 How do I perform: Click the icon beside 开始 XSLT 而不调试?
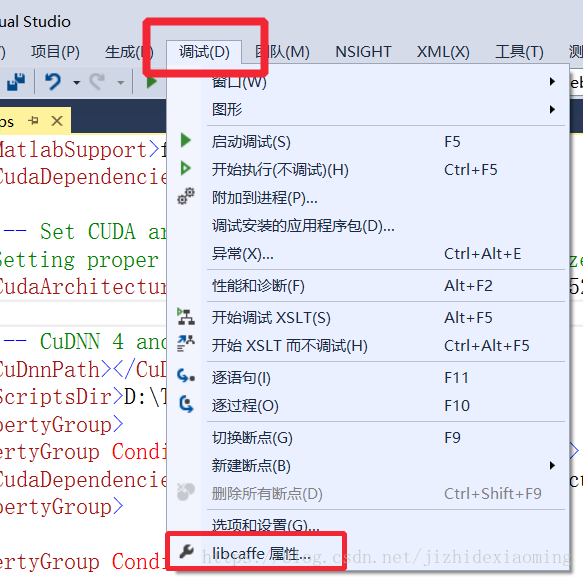coord(186,344)
